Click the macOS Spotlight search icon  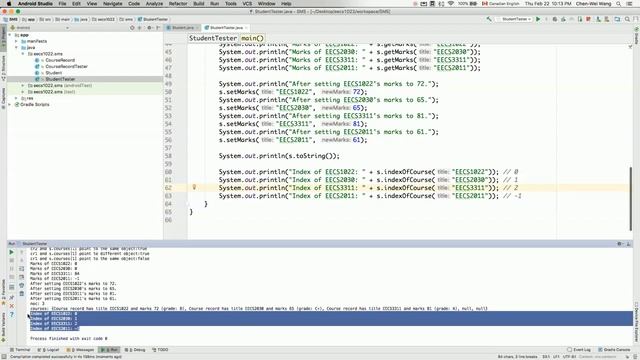click(x=619, y=4)
